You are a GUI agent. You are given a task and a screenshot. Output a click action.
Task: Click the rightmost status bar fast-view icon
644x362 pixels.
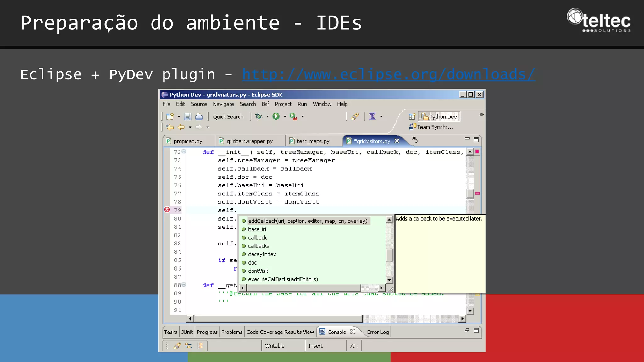pos(200,346)
